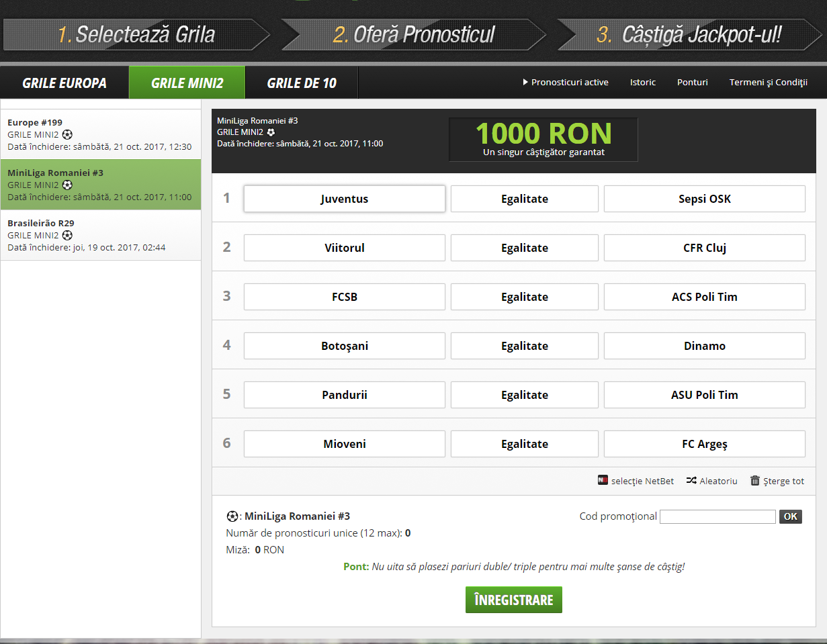The height and width of the screenshot is (644, 827).
Task: Choose ASU Poli Tim to win match 5
Action: point(705,395)
